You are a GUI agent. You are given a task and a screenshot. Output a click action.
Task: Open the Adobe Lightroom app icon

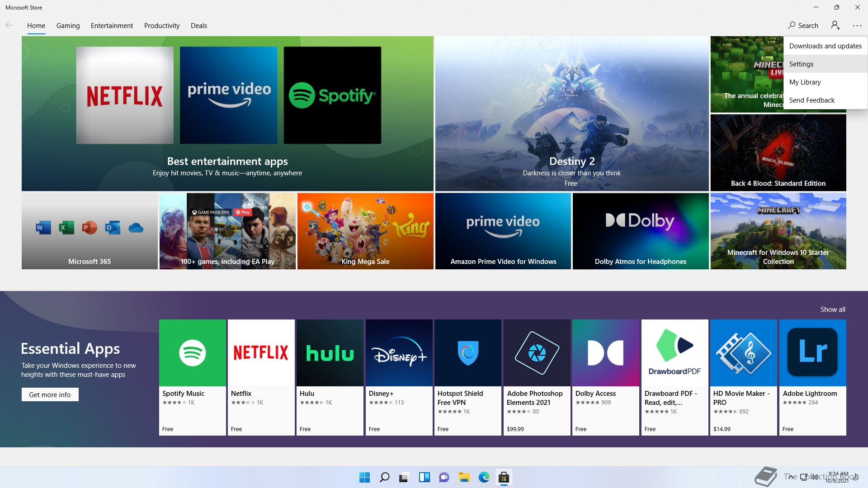[x=813, y=353]
